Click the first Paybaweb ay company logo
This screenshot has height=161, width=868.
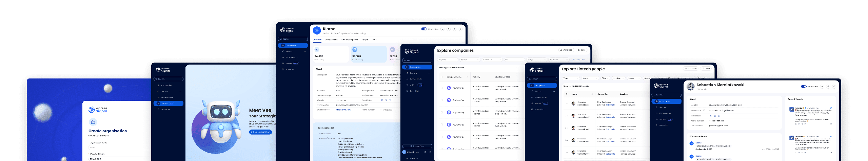point(449,88)
